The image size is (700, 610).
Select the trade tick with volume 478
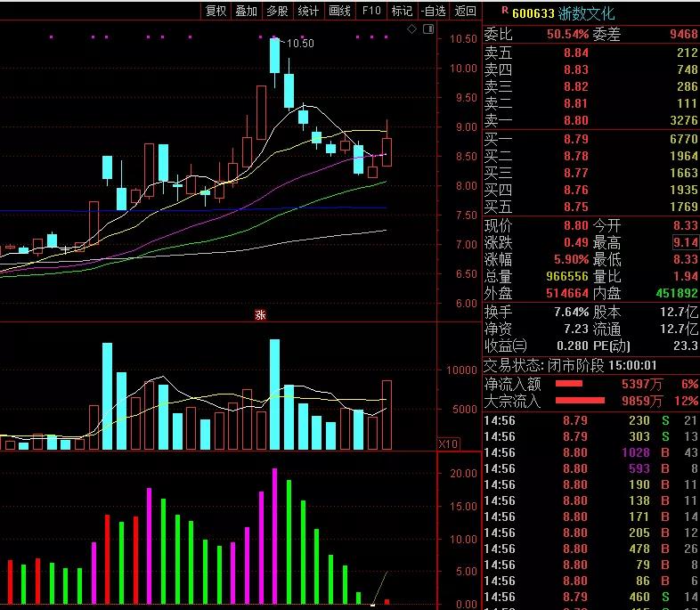(x=591, y=549)
